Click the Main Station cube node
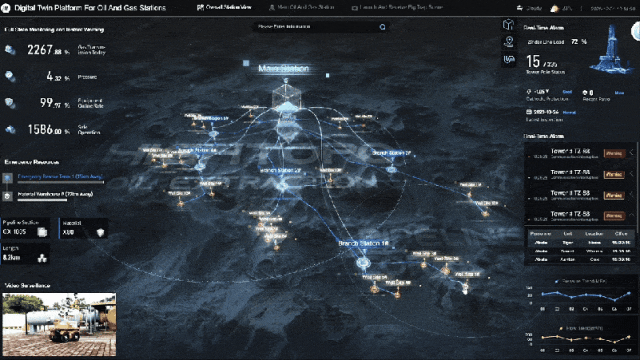This screenshot has width=640, height=360. (287, 97)
